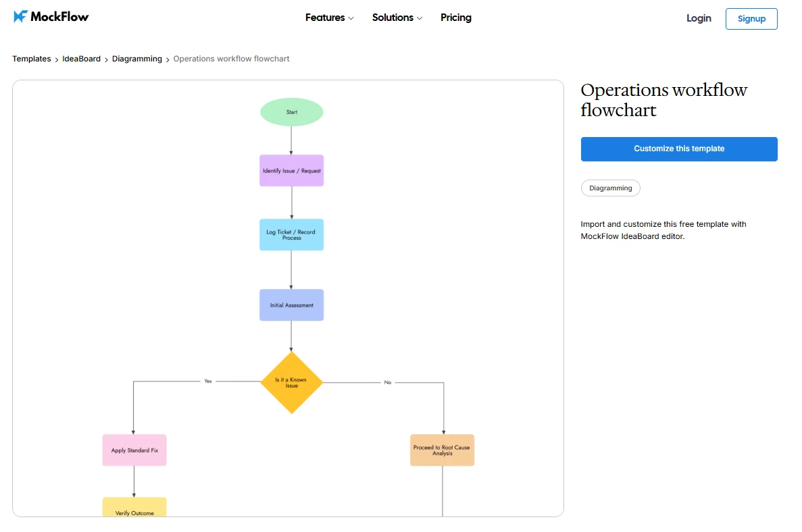Expand the Solutions dropdown menu
This screenshot has width=802, height=532.
coord(397,18)
